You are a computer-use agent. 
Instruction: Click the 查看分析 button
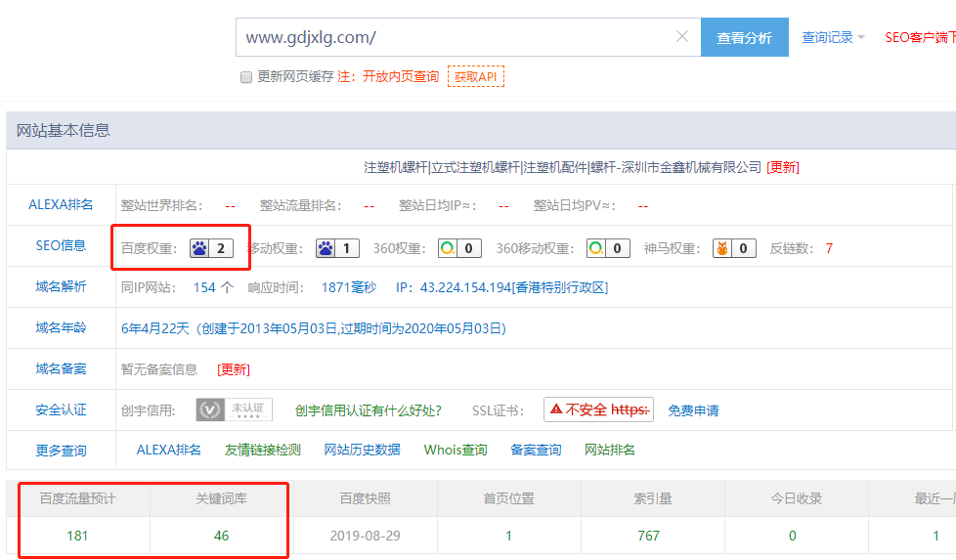point(745,37)
